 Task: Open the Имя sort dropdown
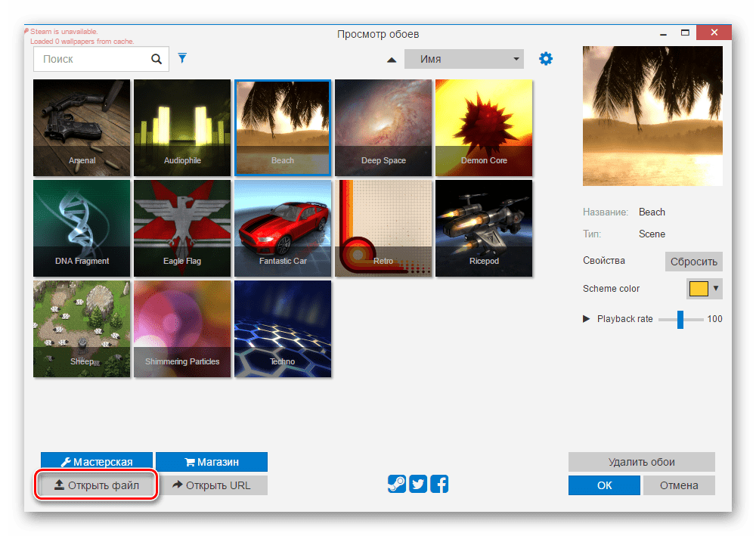tap(463, 59)
